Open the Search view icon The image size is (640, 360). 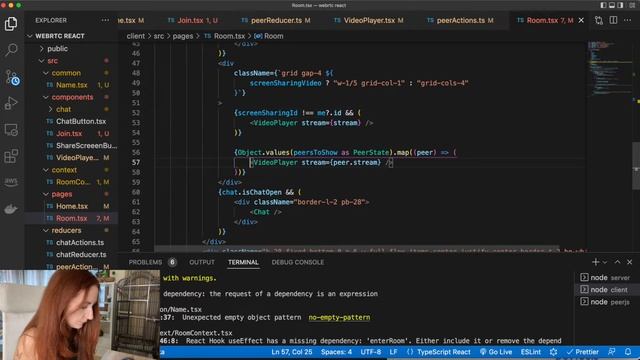(x=11, y=50)
